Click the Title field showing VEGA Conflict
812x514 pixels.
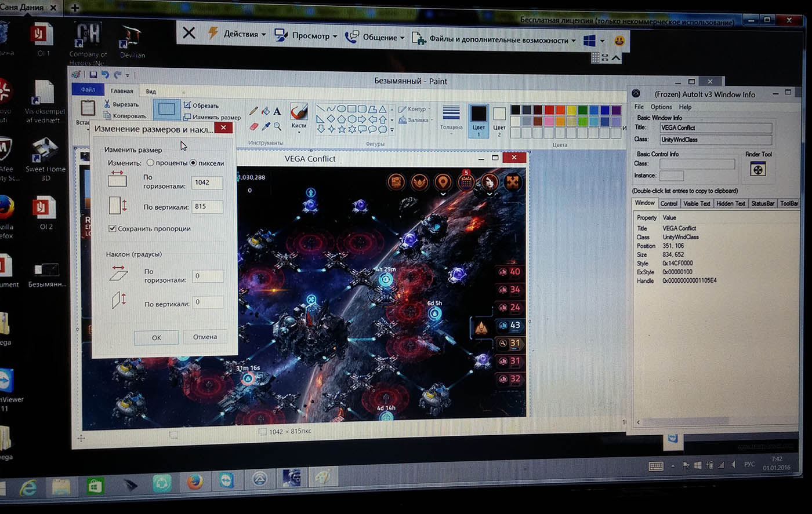pyautogui.click(x=716, y=127)
